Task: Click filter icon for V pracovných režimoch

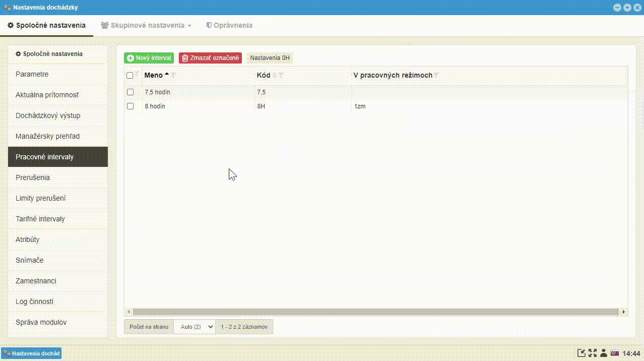Action: 436,75
